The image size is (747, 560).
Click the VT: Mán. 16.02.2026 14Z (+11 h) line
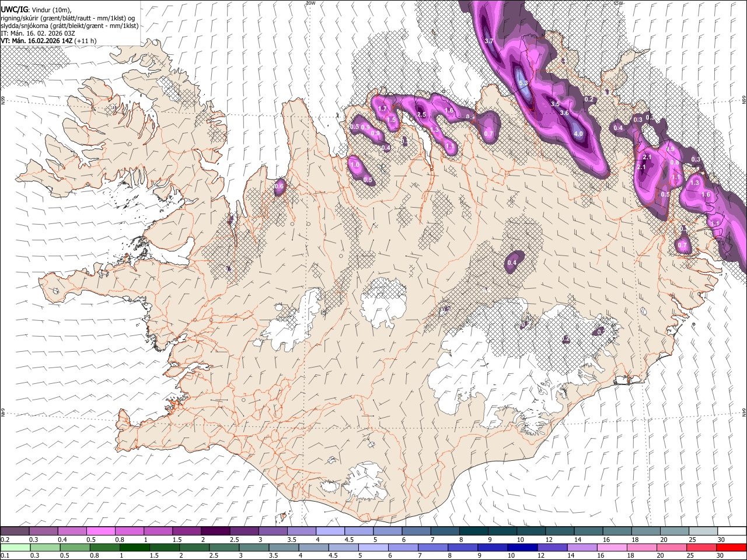click(48, 41)
